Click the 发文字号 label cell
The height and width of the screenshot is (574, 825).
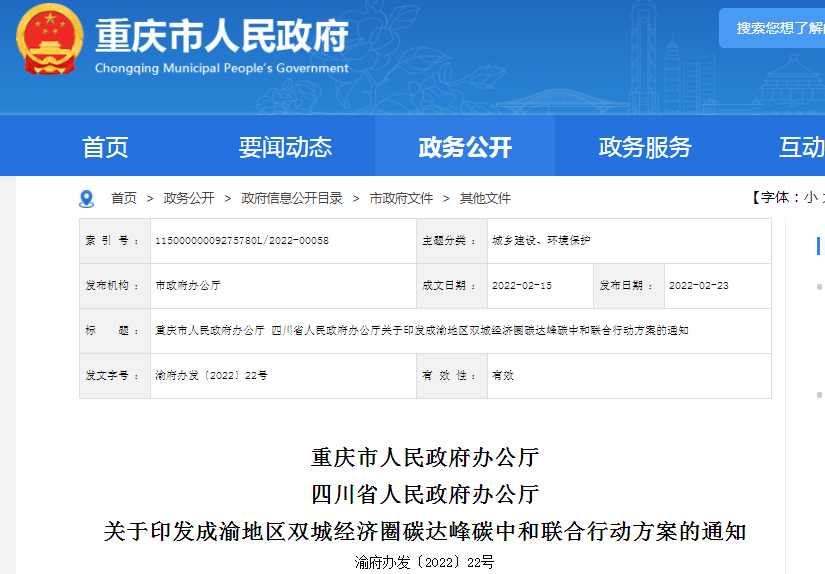(x=115, y=376)
